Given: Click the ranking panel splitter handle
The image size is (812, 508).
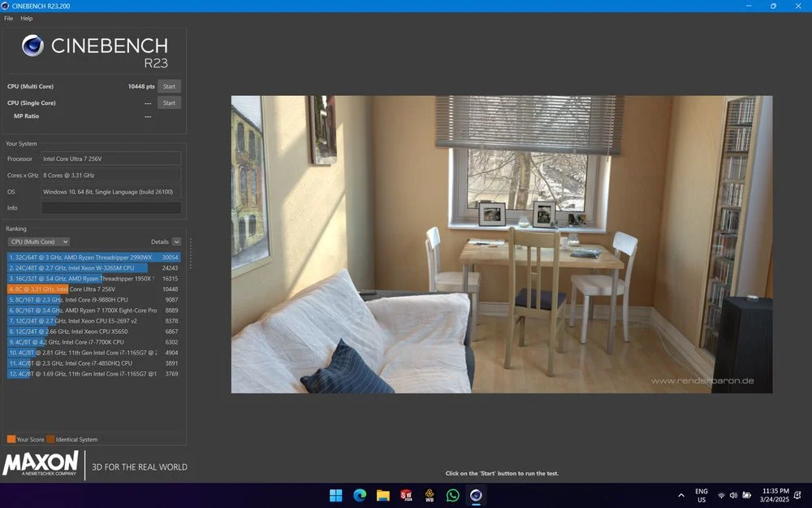Looking at the screenshot, I should tap(191, 254).
